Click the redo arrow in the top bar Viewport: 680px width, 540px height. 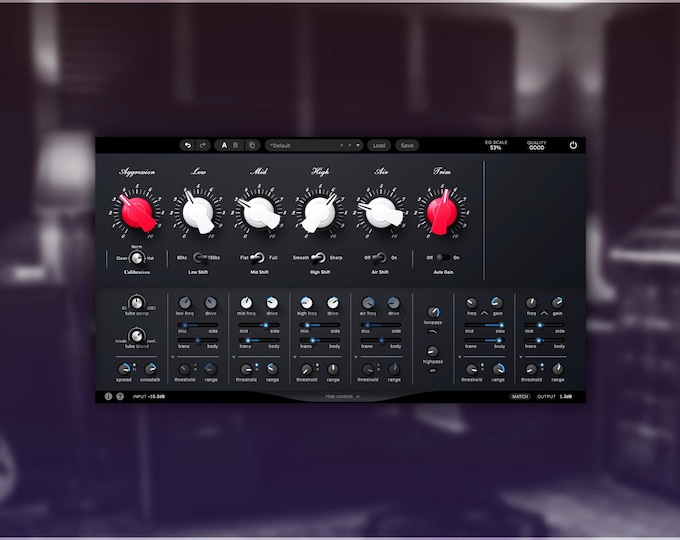(x=203, y=145)
